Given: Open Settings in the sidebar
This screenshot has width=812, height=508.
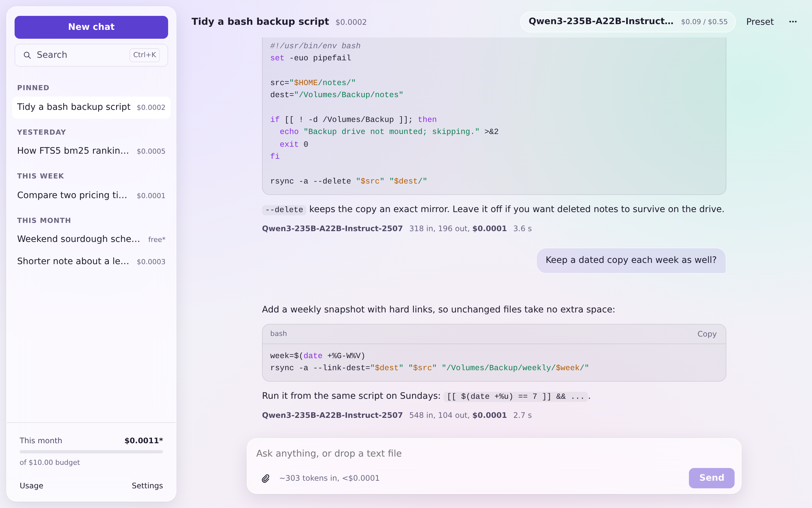Looking at the screenshot, I should (x=147, y=486).
